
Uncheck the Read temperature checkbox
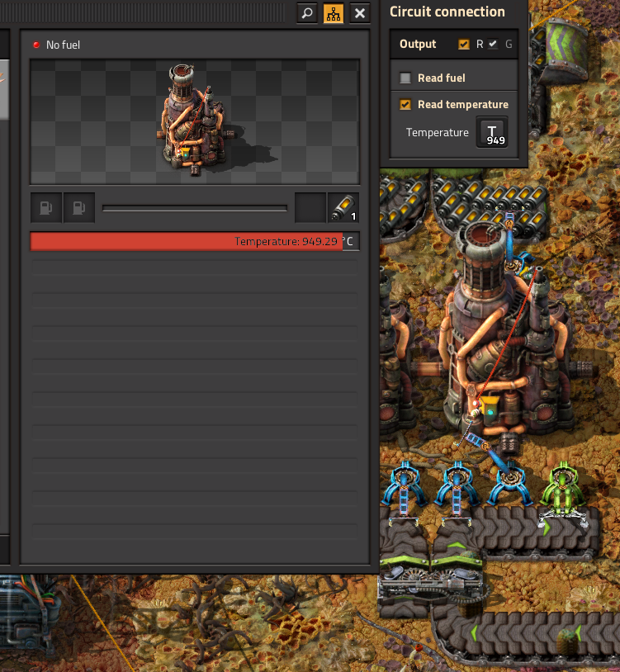pos(405,104)
